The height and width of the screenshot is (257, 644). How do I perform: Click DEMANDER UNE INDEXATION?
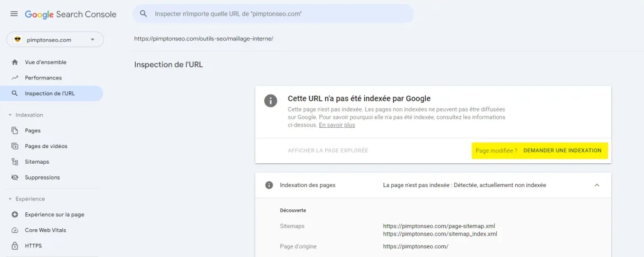pyautogui.click(x=562, y=151)
